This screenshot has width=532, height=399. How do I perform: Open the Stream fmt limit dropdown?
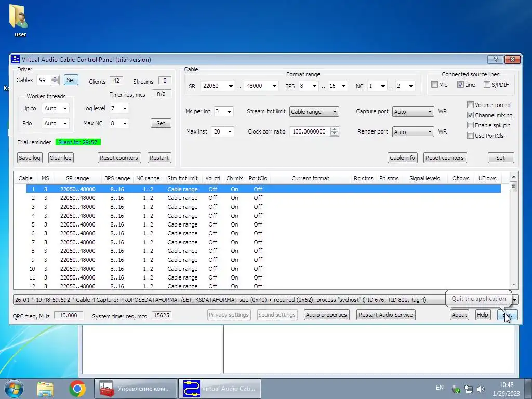[314, 112]
